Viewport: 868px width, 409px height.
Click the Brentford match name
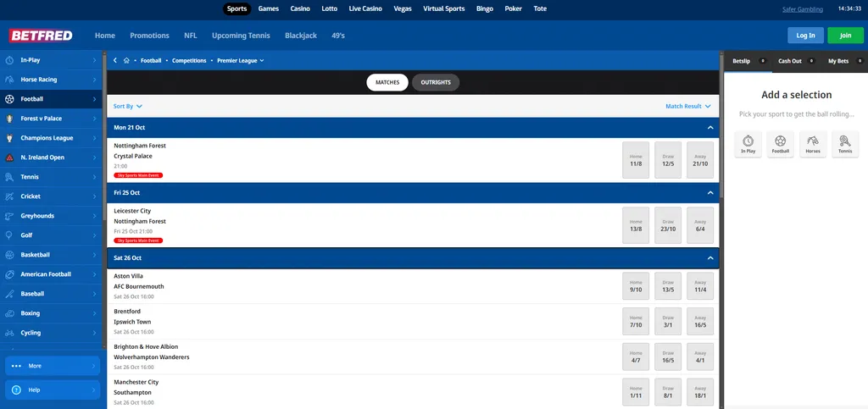point(127,311)
